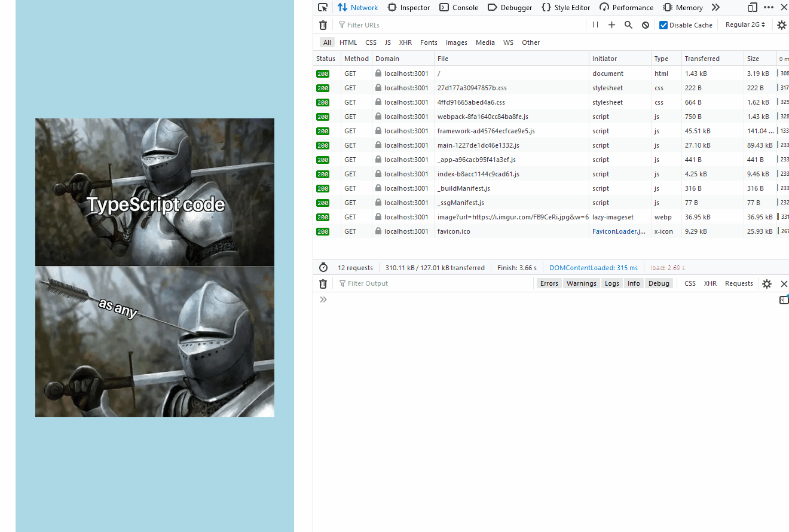This screenshot has width=789, height=532.
Task: Open the search requests magnifier
Action: coord(628,25)
